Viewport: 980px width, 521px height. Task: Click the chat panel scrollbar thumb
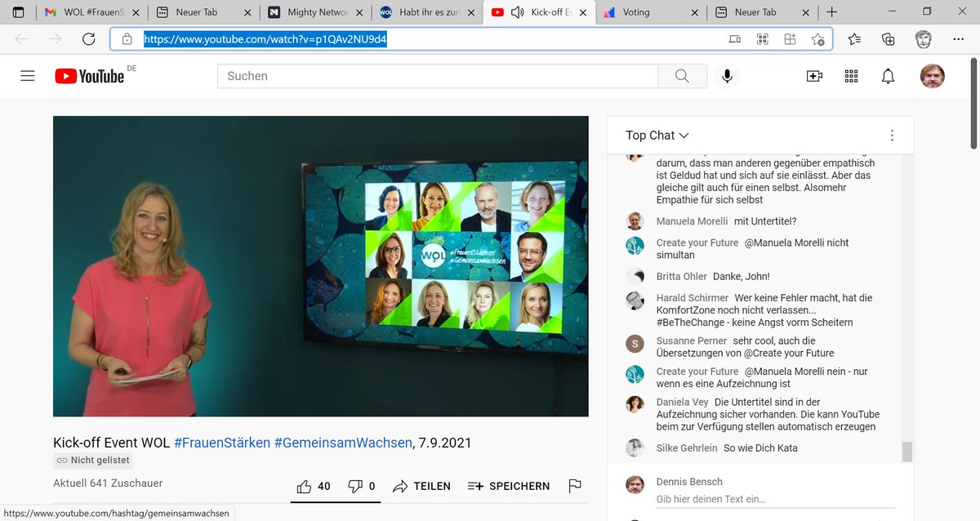tap(906, 452)
